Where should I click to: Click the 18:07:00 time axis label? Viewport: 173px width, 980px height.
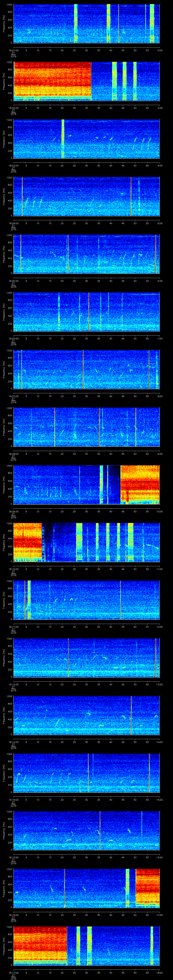(x=14, y=396)
